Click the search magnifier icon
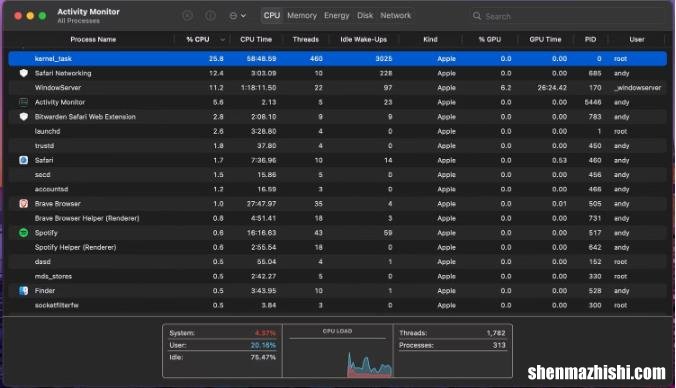The image size is (676, 388). pos(477,16)
